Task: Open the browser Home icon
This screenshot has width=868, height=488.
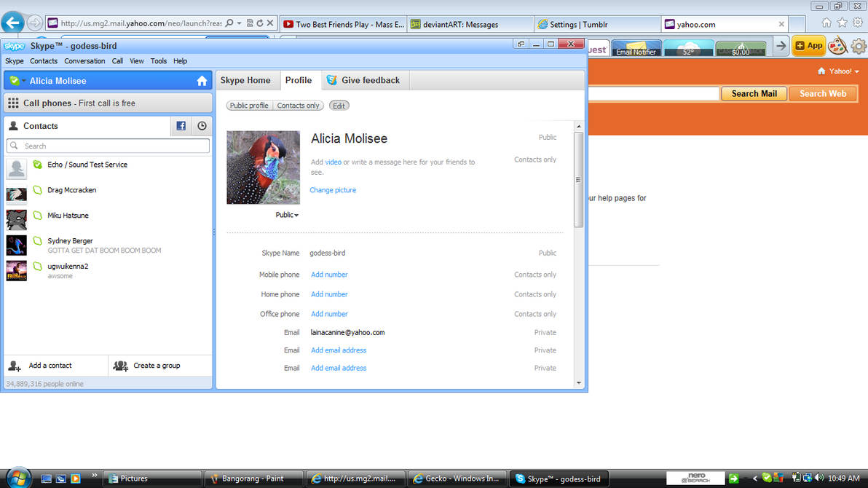Action: (826, 23)
